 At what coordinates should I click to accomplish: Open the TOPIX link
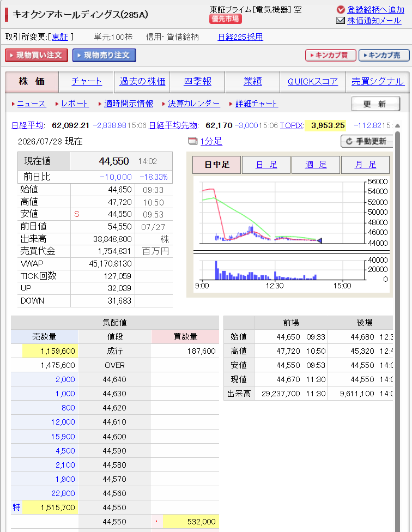click(291, 125)
